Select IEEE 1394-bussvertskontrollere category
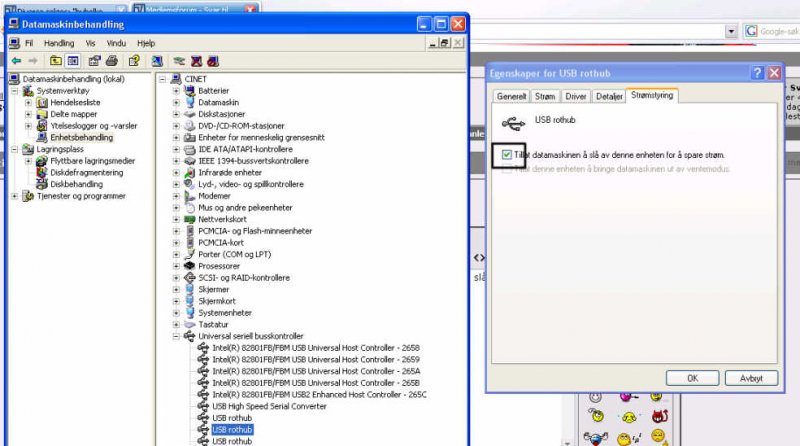This screenshot has width=800, height=446. click(254, 161)
